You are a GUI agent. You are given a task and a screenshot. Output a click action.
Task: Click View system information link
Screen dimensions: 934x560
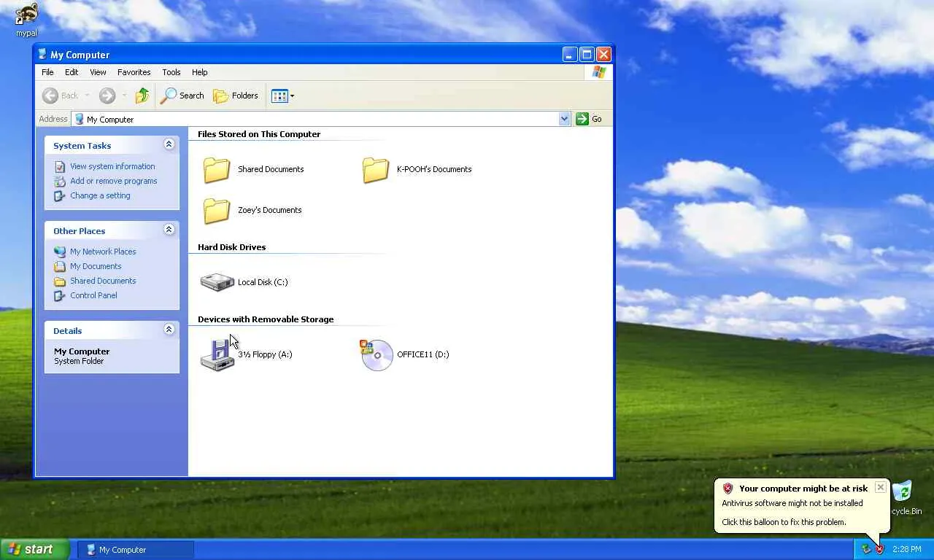(112, 166)
